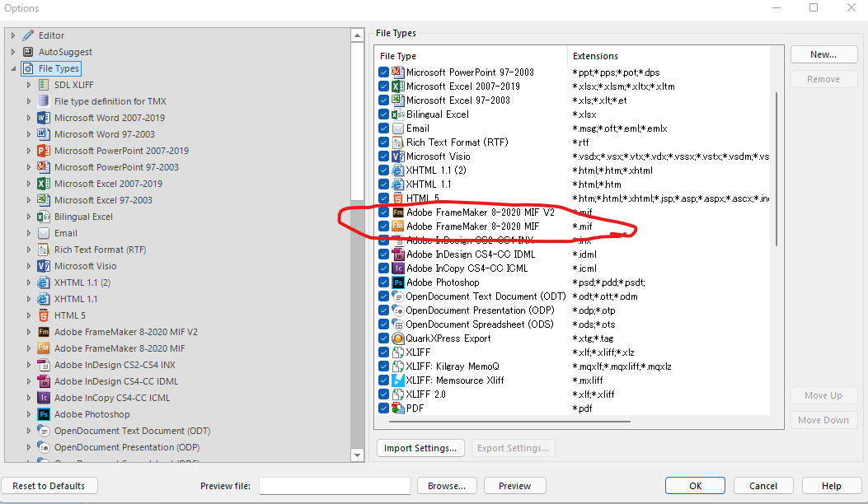This screenshot has height=504, width=868.
Task: Disable the PDF file type checkbox
Action: coord(382,408)
